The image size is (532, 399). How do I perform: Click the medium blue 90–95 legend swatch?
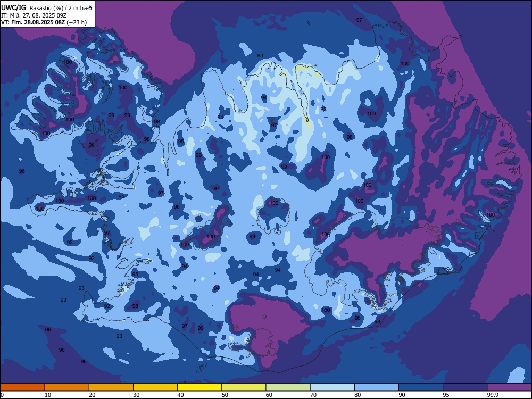point(421,387)
